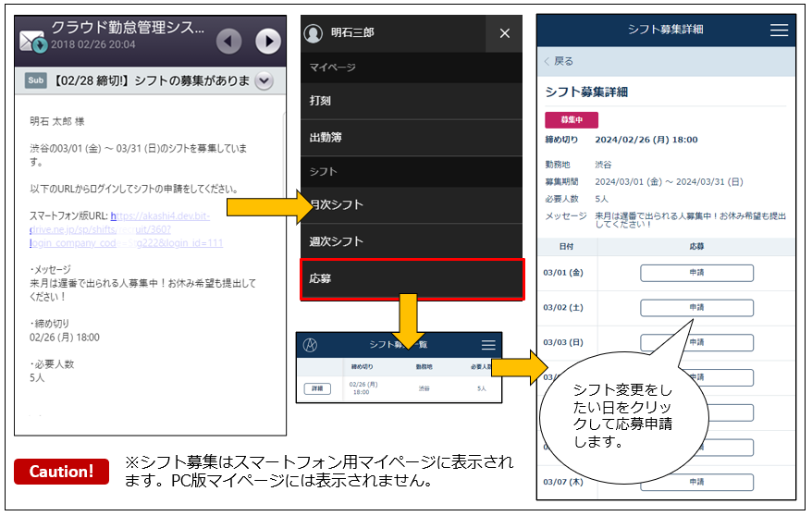
Task: Select 打刻 menu item
Action: coord(412,101)
